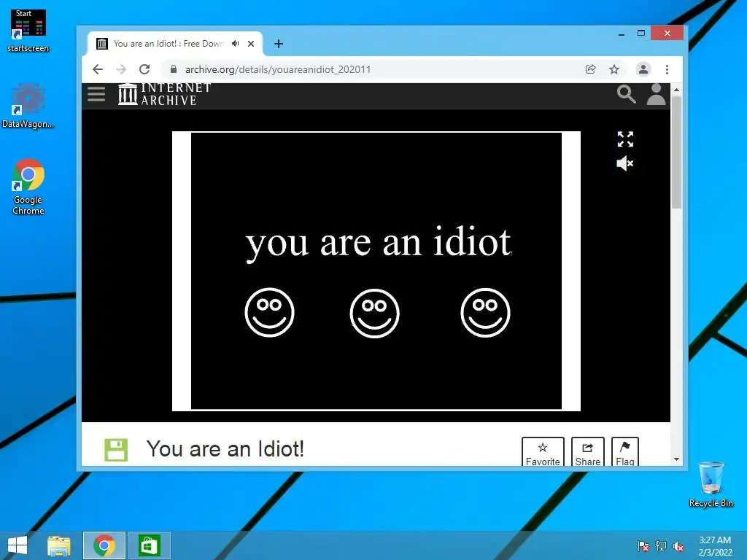Image resolution: width=747 pixels, height=560 pixels.
Task: Open the Windows Start button
Action: (18, 545)
